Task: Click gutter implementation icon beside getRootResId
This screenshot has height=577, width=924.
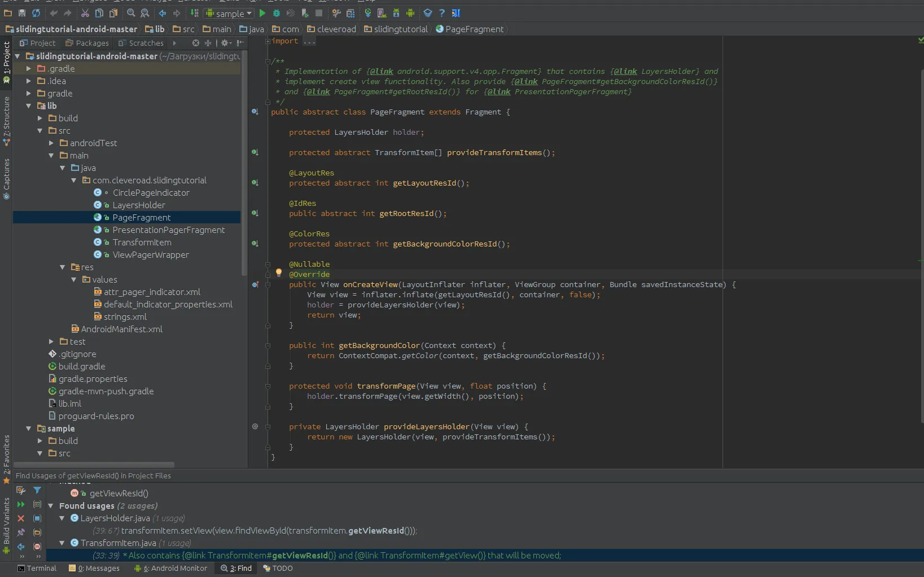Action: click(x=255, y=213)
